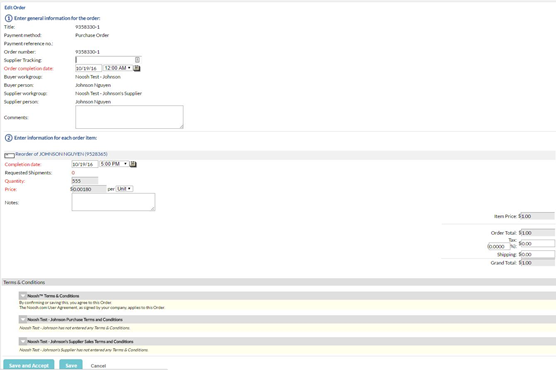Screen dimensions: 556x370
Task: Click the Requested Shipments value 0
Action: coord(73,173)
